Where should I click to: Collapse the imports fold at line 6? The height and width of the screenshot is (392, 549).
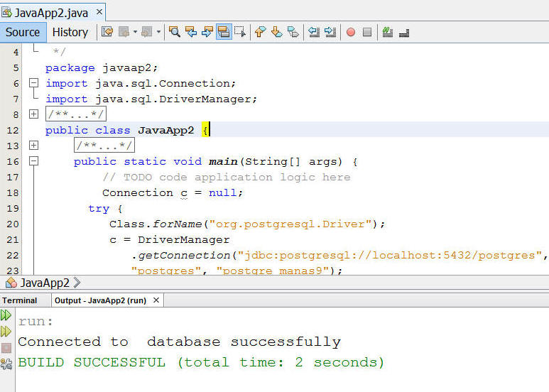pos(33,83)
